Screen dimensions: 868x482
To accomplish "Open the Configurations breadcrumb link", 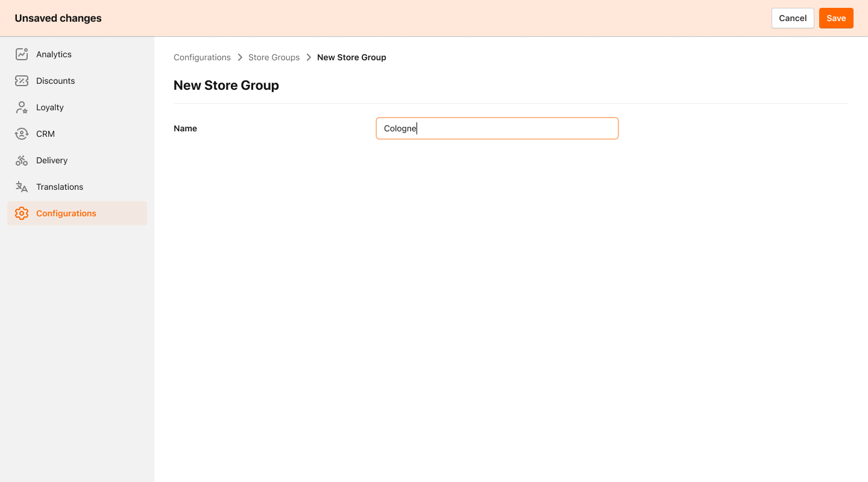I will (x=202, y=57).
